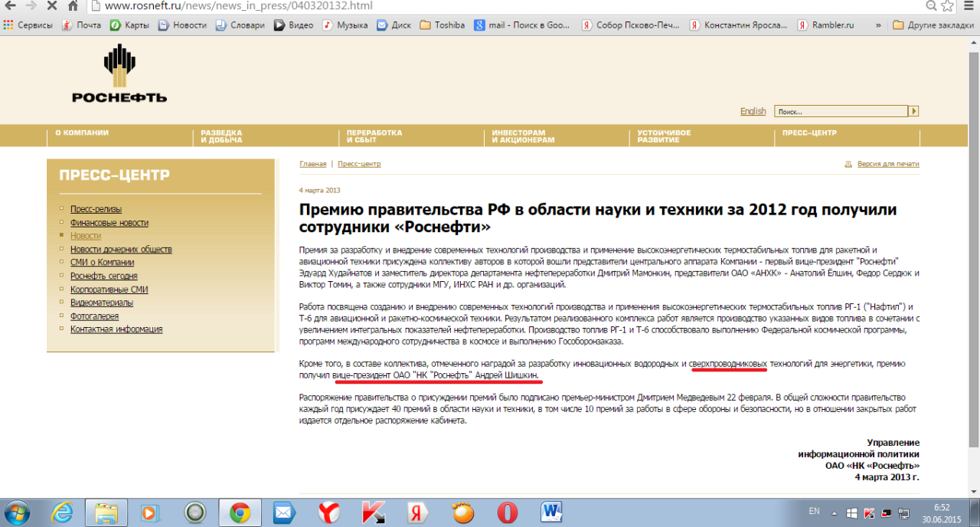Open the 'Константин Яросла...' bookmark
980x527 pixels.
click(738, 25)
